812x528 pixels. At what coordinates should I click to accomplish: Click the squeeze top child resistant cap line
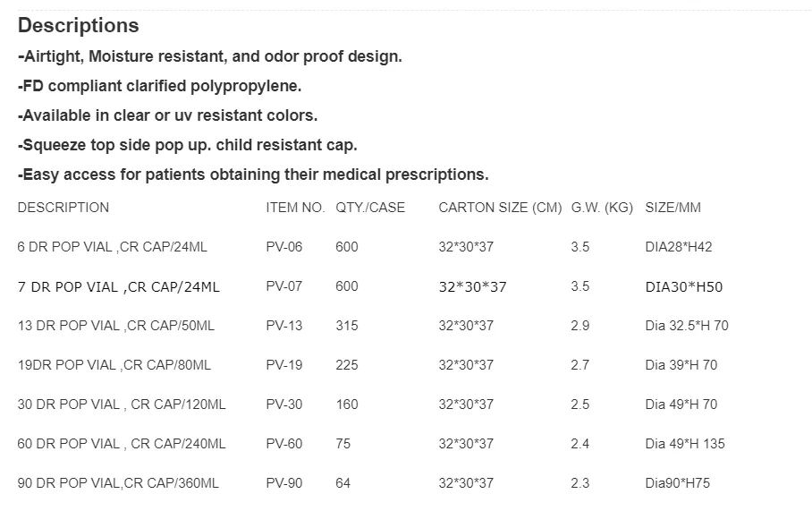point(187,145)
